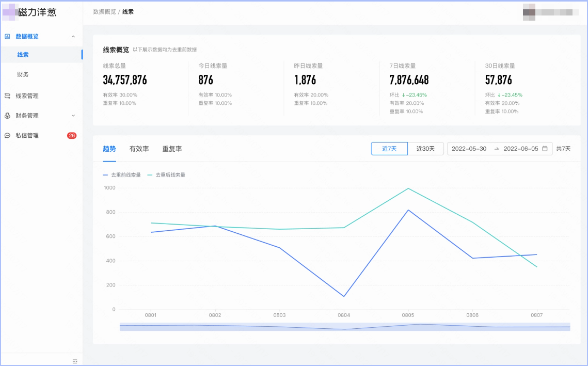Select the 近30天 range option

click(x=425, y=149)
